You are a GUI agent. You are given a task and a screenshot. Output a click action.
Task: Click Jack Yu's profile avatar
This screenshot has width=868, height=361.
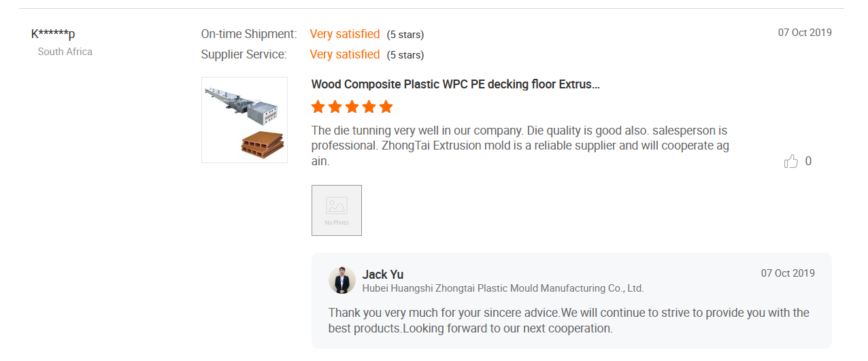tap(342, 280)
